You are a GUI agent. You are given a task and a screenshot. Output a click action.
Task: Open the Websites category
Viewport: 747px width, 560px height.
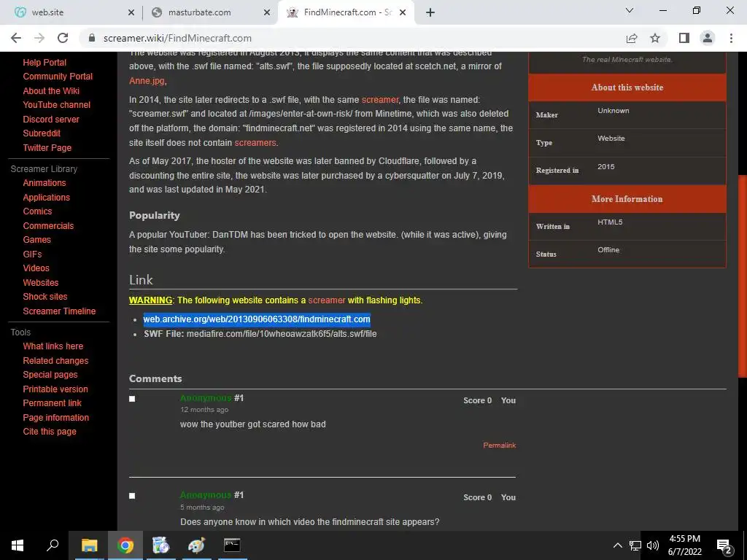41,282
